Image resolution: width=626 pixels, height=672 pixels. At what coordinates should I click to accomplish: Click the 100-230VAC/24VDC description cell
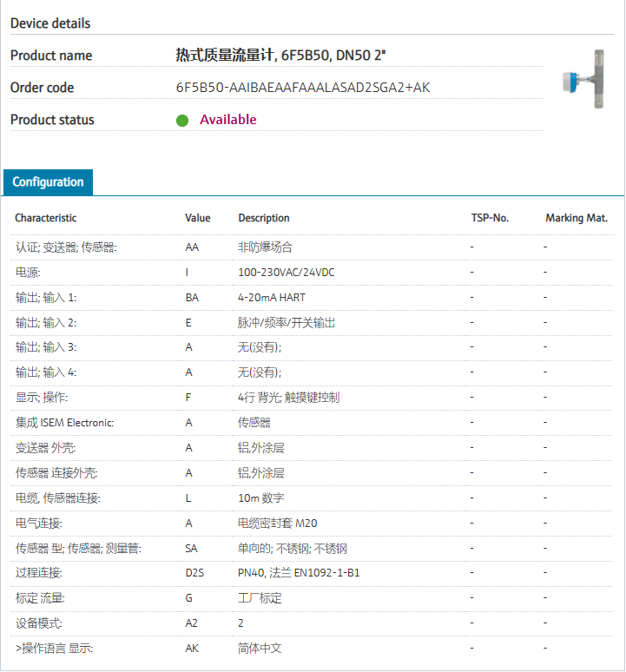[x=287, y=273]
